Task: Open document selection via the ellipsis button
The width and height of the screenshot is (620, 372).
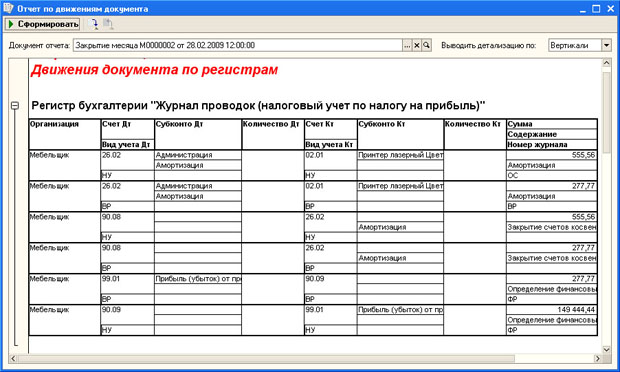Action: tap(407, 45)
